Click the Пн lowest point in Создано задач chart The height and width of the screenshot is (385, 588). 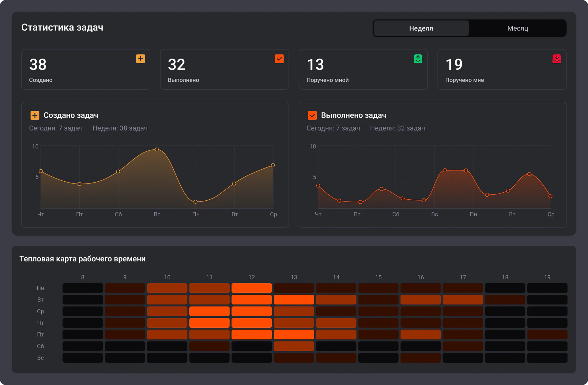tap(195, 202)
